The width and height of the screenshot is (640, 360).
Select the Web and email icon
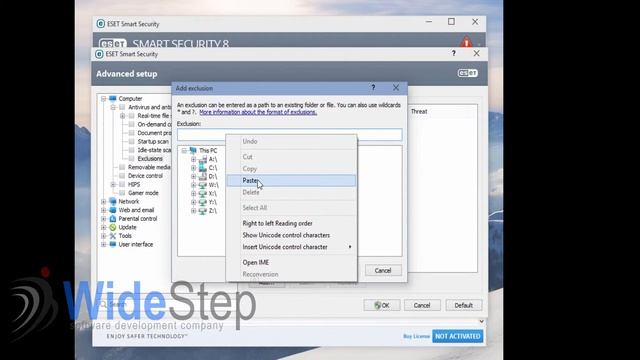tap(113, 210)
